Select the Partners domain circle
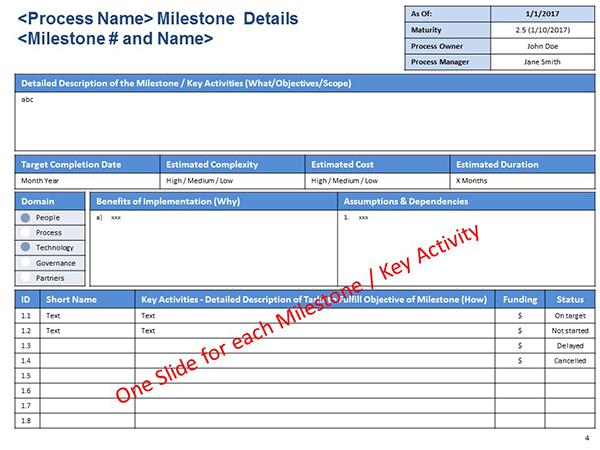This screenshot has height=450, width=600. pyautogui.click(x=25, y=277)
